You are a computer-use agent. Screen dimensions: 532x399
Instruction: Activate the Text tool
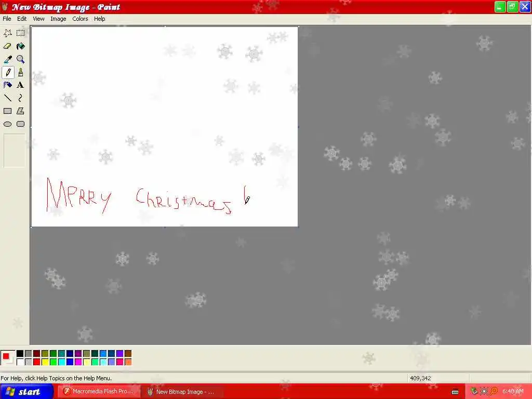tap(21, 85)
